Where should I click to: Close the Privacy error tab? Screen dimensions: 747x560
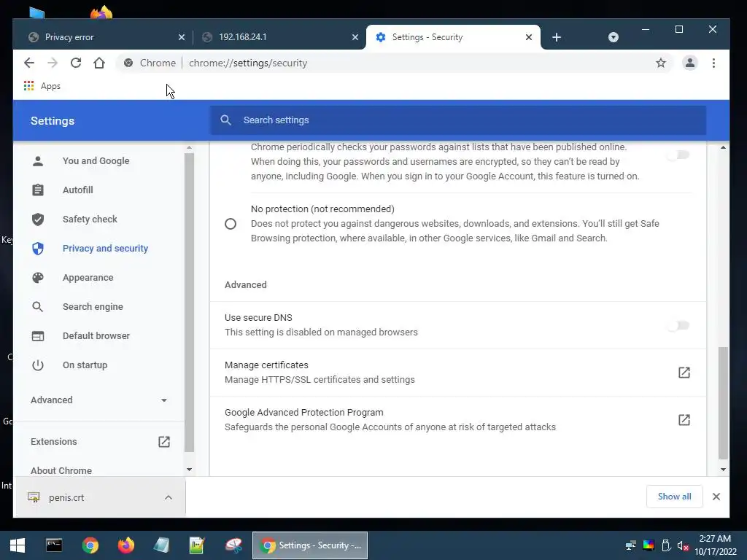[x=182, y=37]
